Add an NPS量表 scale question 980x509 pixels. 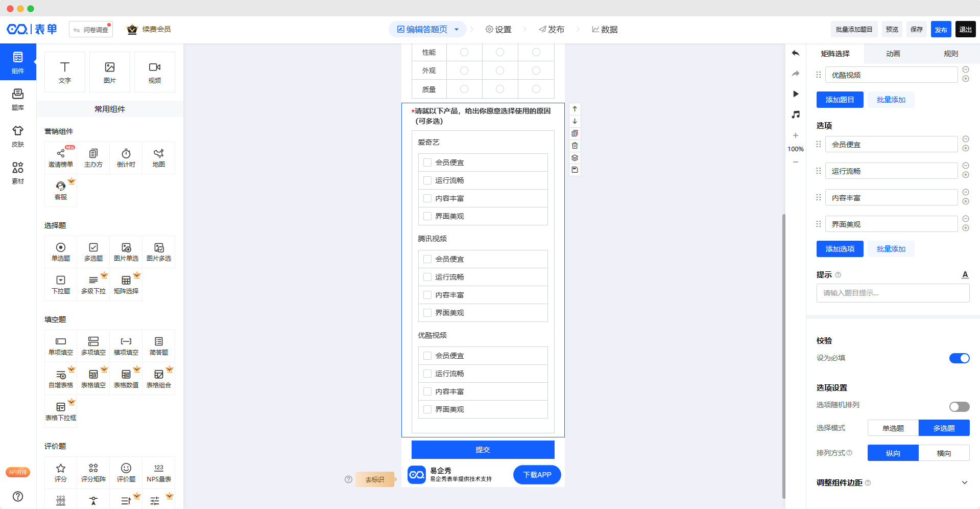(159, 473)
